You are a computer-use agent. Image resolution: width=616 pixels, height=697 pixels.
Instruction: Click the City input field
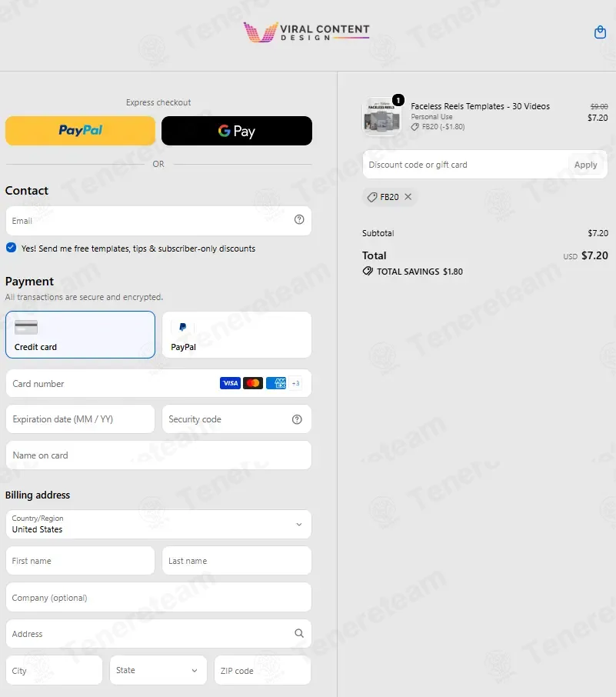click(55, 670)
